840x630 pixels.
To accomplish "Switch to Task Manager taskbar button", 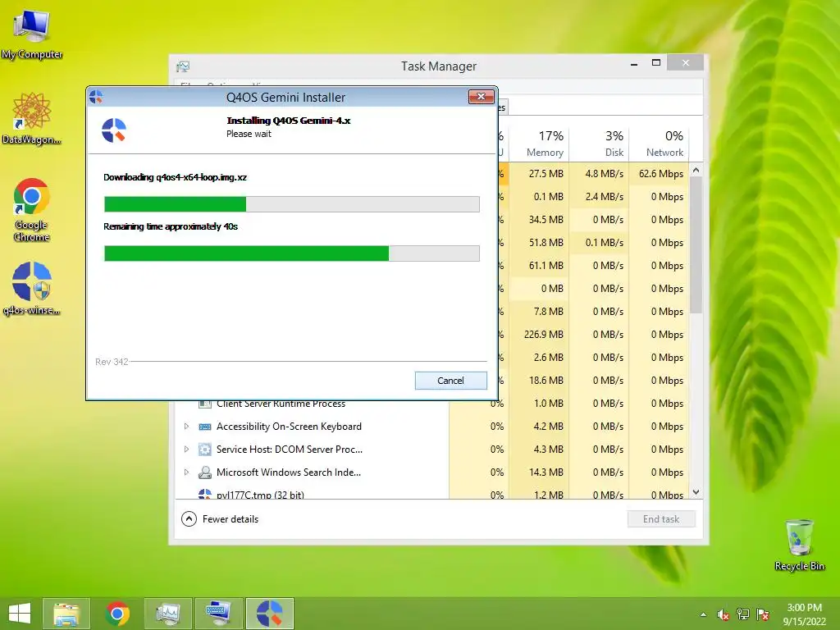I will click(x=167, y=614).
